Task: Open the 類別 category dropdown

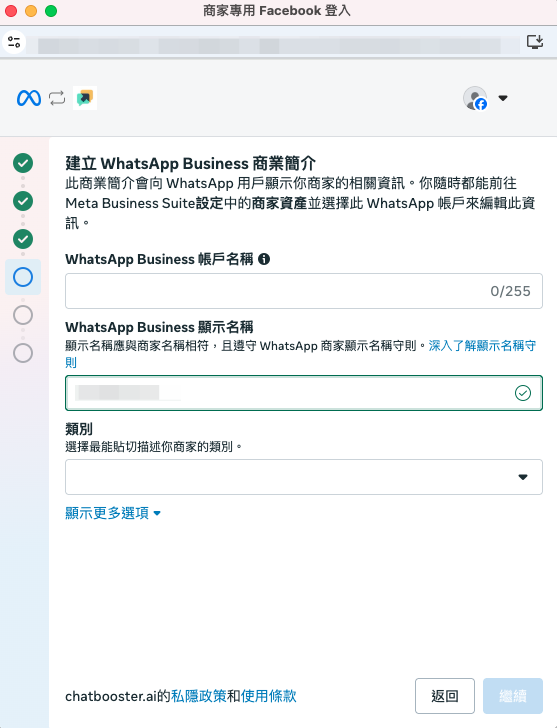Action: [304, 477]
